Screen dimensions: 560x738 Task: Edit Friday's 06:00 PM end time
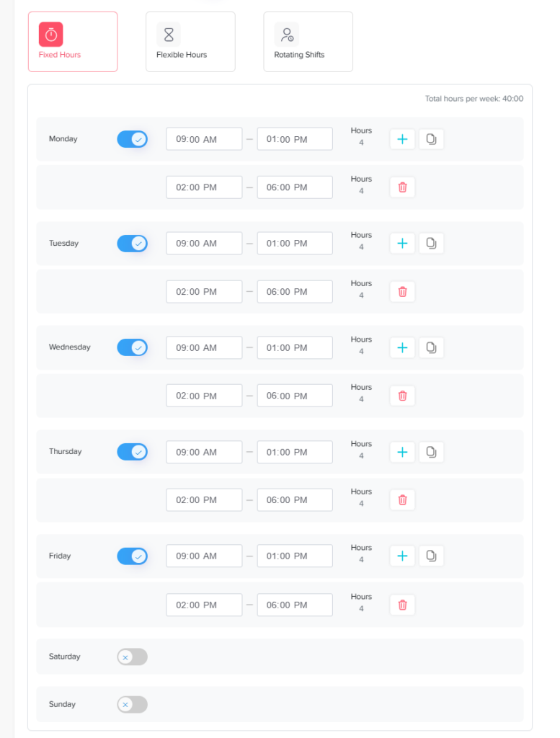click(x=295, y=605)
